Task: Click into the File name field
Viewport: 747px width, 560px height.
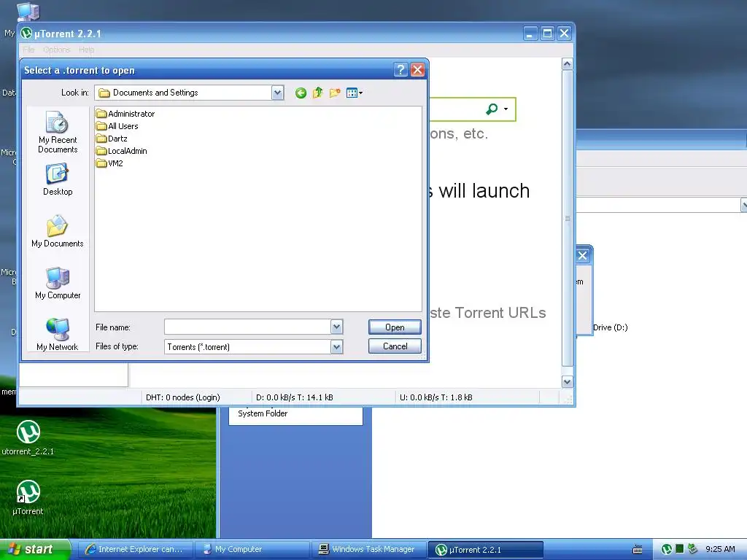Action: coord(247,327)
